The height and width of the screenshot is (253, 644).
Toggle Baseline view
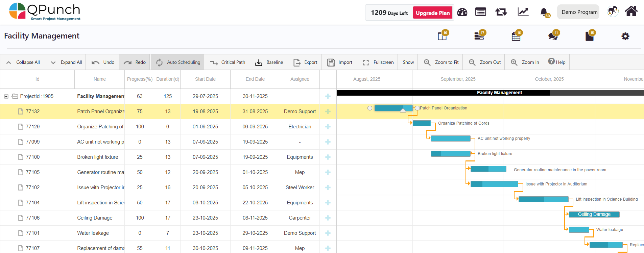[269, 62]
